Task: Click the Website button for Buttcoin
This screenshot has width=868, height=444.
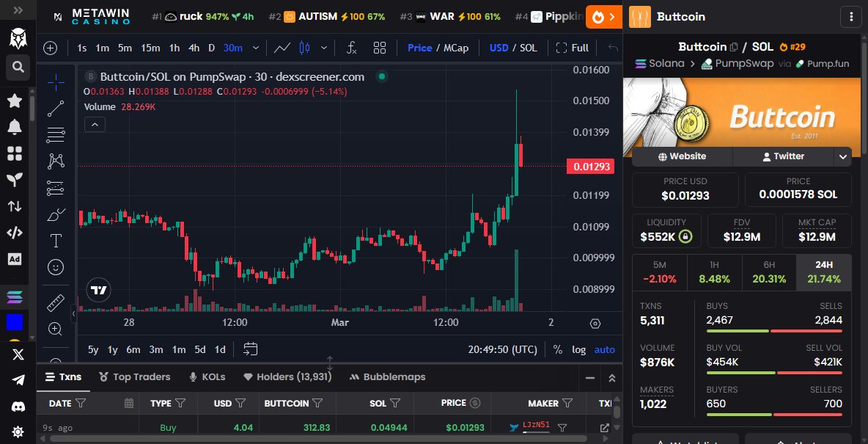Action: pos(682,156)
